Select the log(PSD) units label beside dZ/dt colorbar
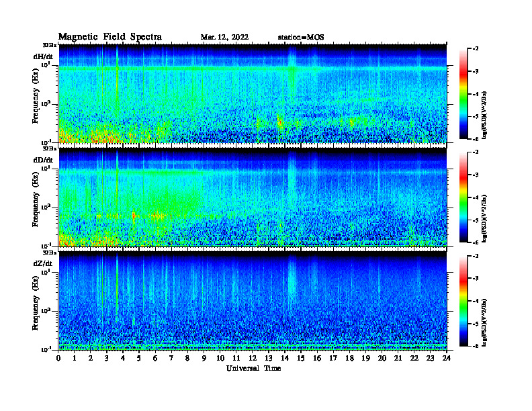Viewport: 532px width, 411px height. coord(484,322)
